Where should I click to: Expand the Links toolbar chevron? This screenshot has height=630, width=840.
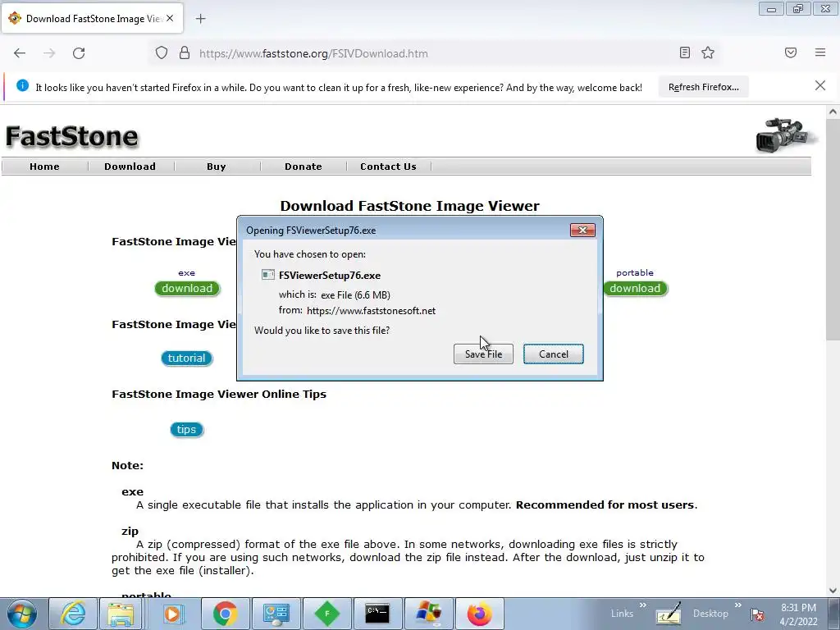tap(642, 605)
